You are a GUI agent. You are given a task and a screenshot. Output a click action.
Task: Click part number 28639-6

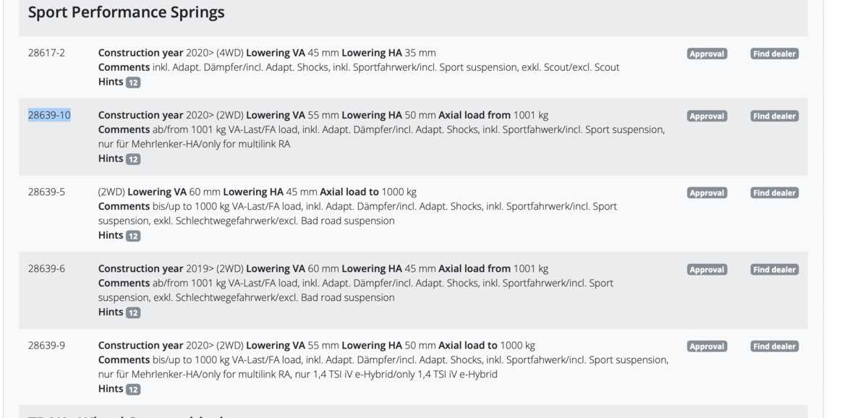(x=46, y=268)
